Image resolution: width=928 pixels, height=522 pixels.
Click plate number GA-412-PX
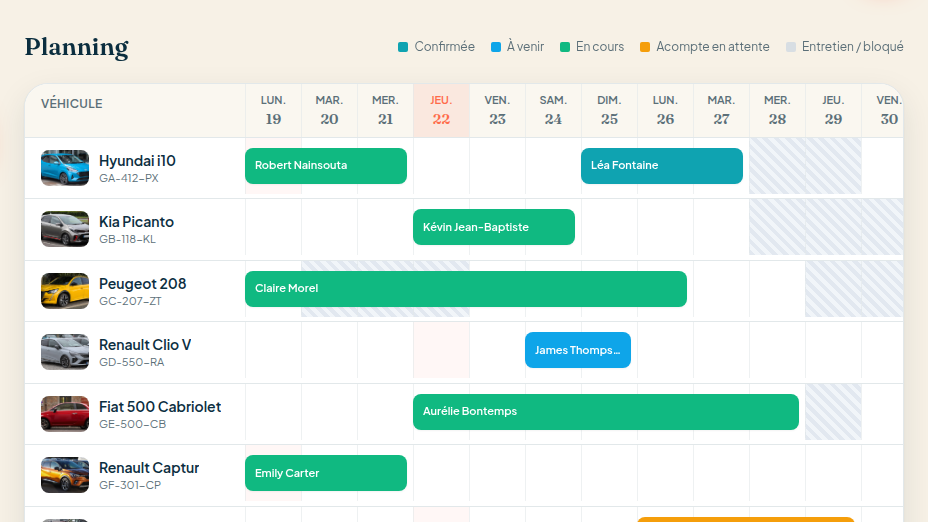[128, 178]
